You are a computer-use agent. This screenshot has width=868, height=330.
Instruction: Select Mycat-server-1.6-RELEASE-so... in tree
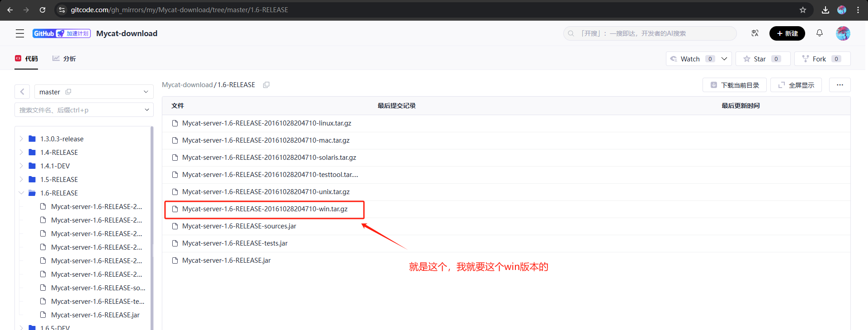coord(98,288)
